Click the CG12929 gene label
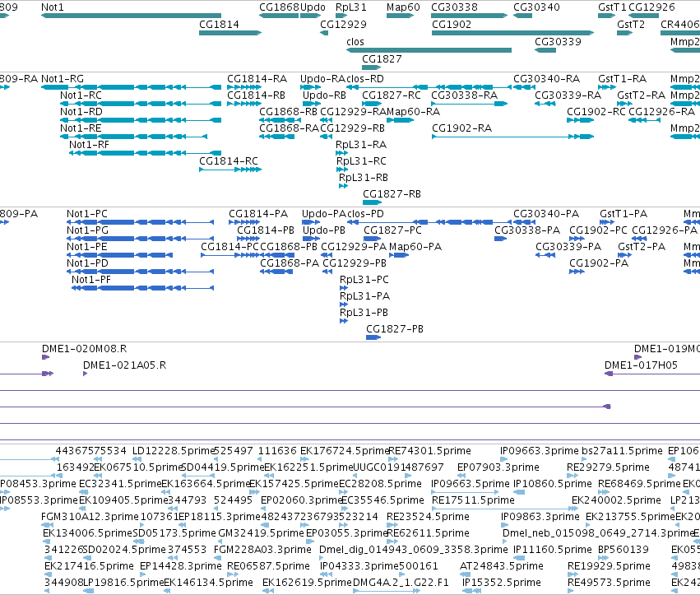Image resolution: width=700 pixels, height=595 pixels. [343, 24]
